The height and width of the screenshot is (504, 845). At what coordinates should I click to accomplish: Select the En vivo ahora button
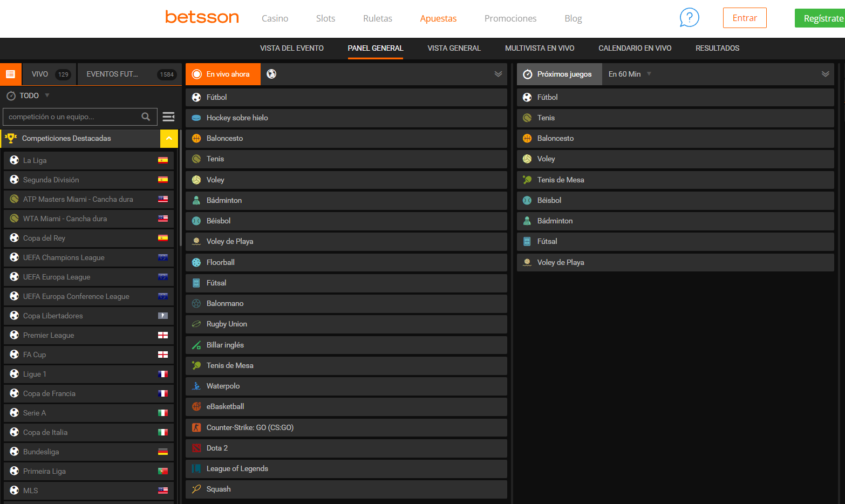pos(223,74)
